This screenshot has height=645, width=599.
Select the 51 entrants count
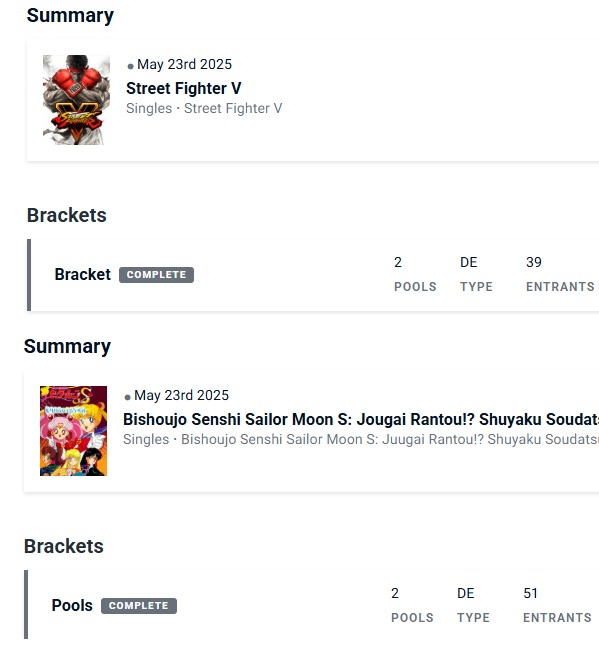530,593
